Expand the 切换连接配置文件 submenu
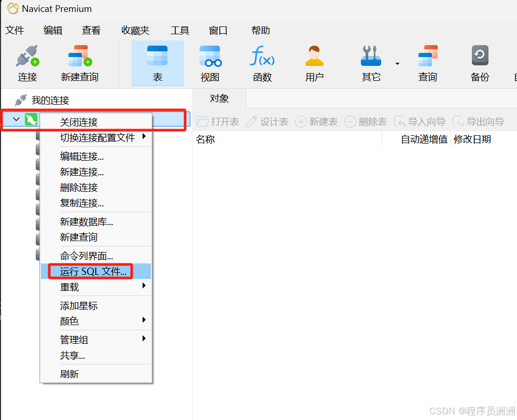The image size is (517, 420). pyautogui.click(x=97, y=137)
